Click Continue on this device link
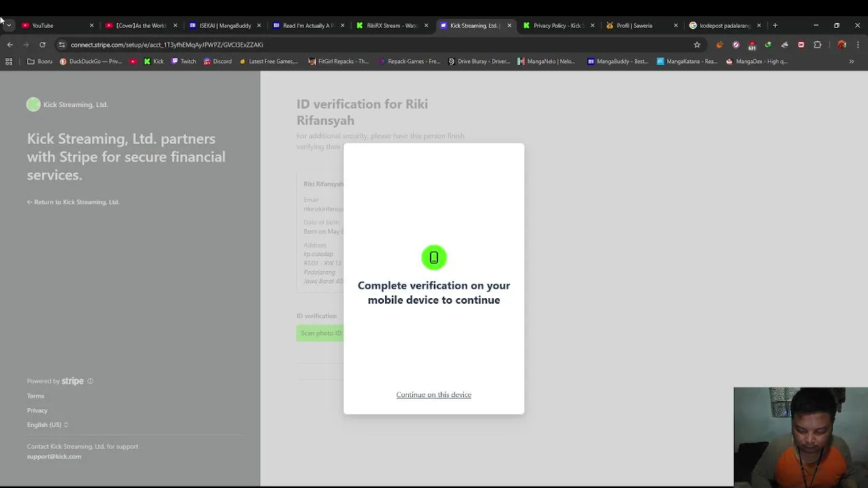868x488 pixels. tap(434, 394)
